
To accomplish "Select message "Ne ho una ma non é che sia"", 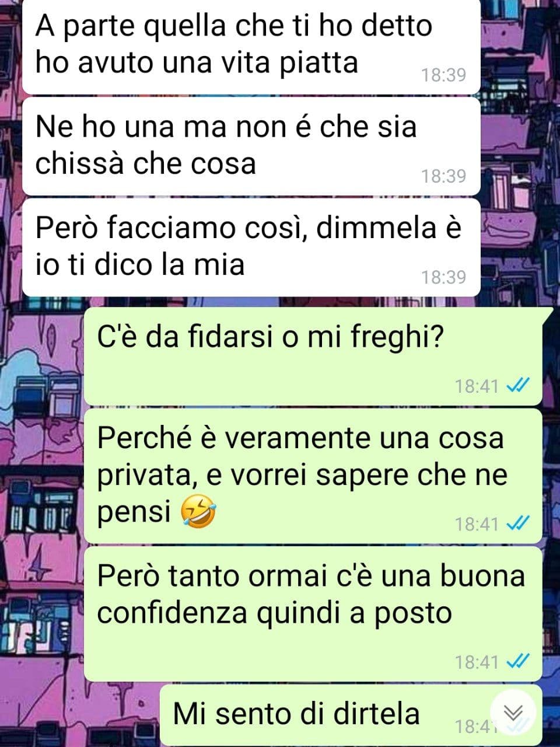I will point(251,146).
